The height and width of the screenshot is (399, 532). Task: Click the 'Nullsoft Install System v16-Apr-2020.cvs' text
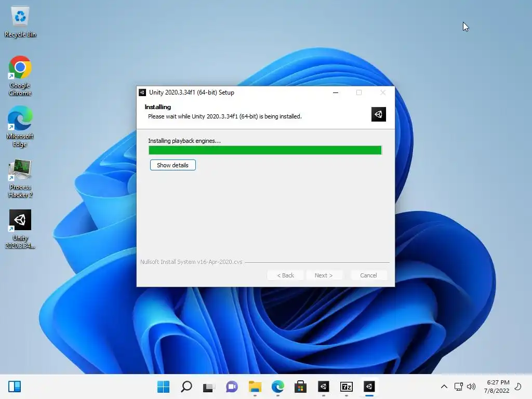pyautogui.click(x=191, y=262)
